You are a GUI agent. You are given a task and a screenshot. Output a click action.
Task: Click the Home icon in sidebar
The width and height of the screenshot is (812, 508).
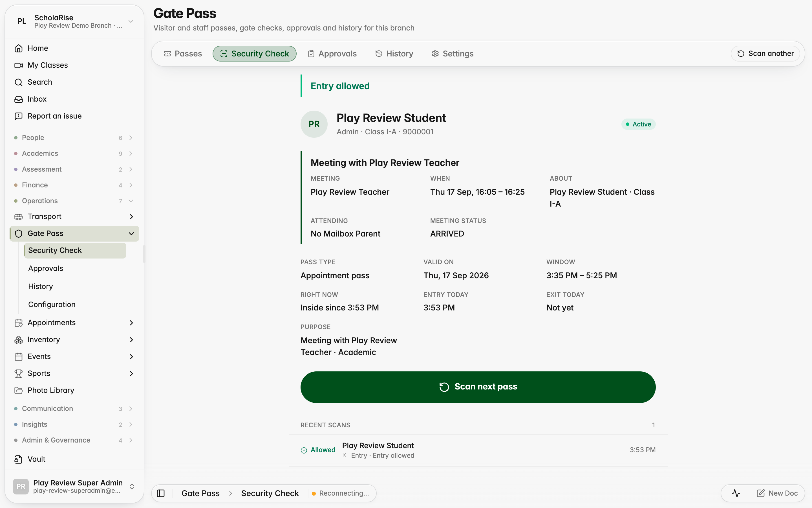[x=19, y=48]
